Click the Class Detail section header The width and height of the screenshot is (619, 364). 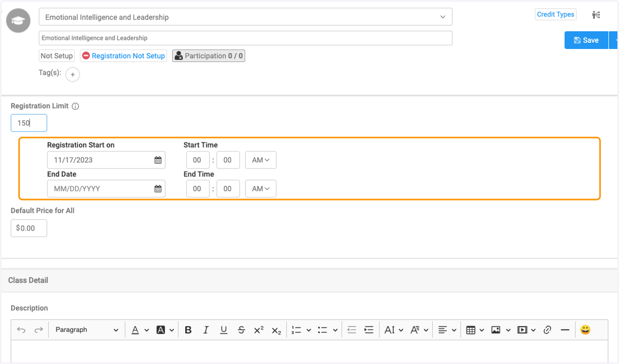pyautogui.click(x=309, y=280)
